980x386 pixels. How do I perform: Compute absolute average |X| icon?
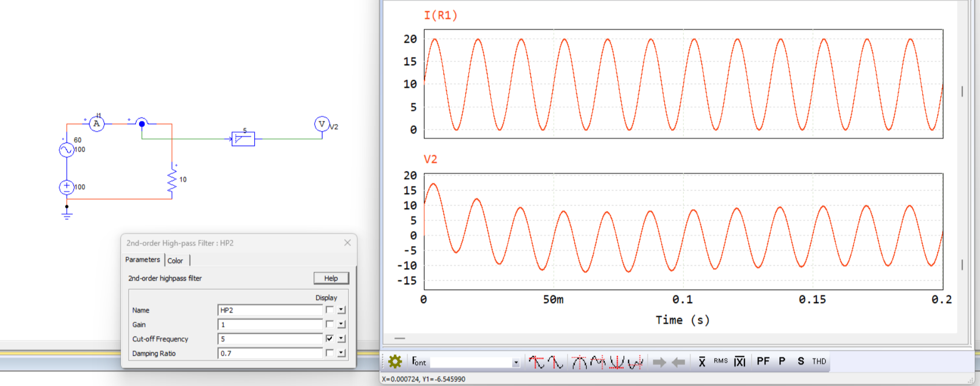[740, 361]
